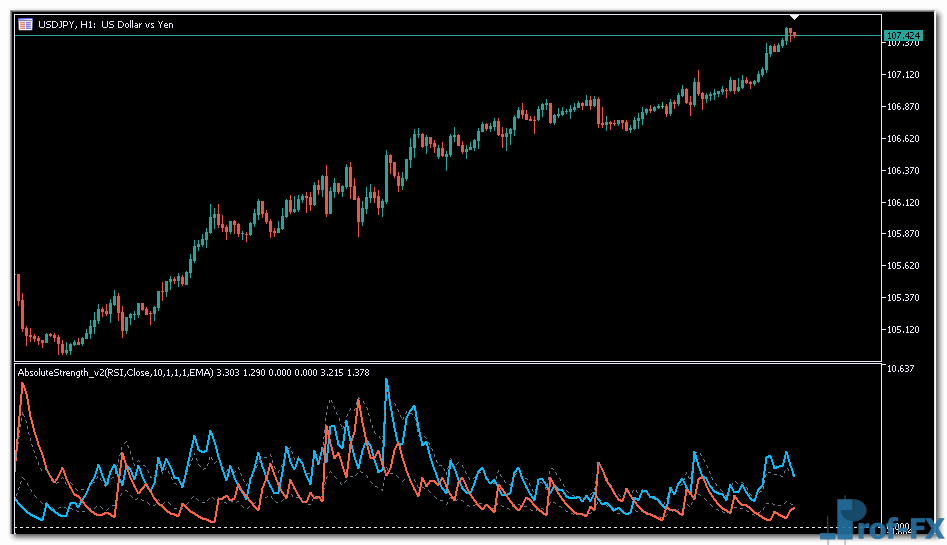Click the green 107.424 current price tag
Viewport: 947px width, 545px height.
pos(903,36)
